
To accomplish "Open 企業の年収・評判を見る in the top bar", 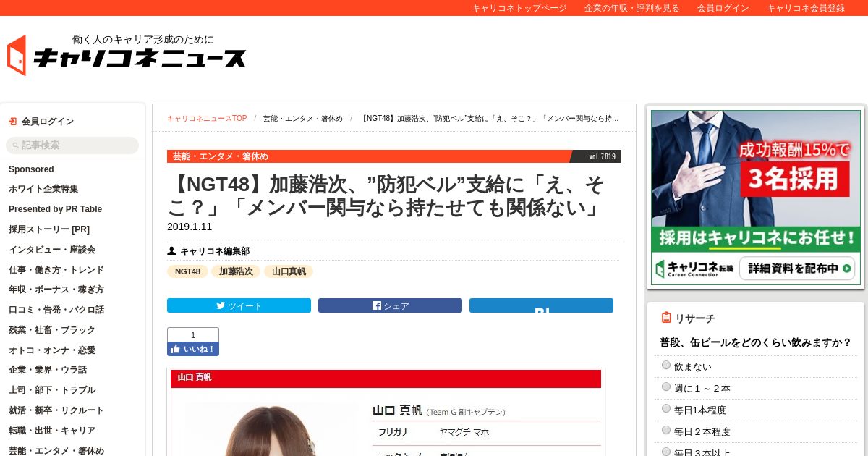I will point(632,8).
